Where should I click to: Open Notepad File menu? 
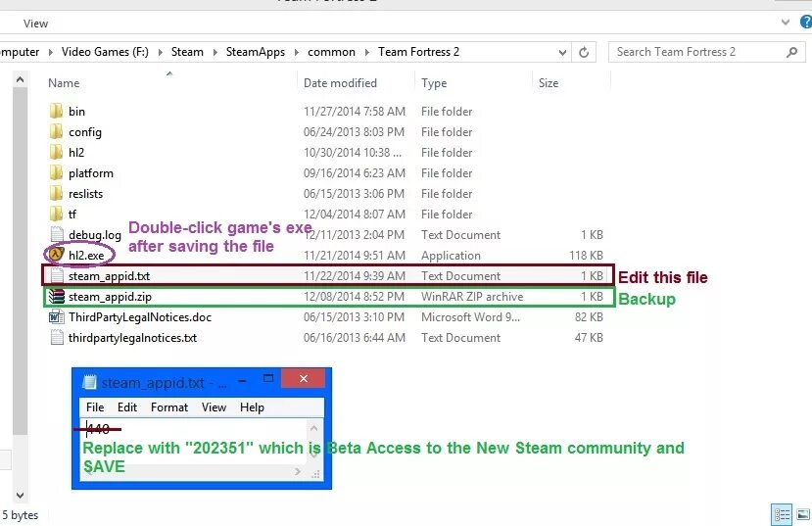click(x=95, y=407)
